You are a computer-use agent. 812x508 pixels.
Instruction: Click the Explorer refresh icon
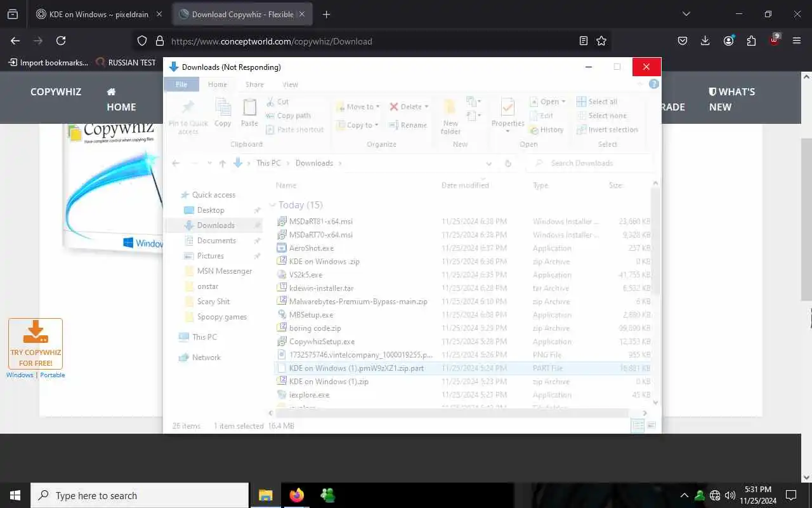point(508,163)
